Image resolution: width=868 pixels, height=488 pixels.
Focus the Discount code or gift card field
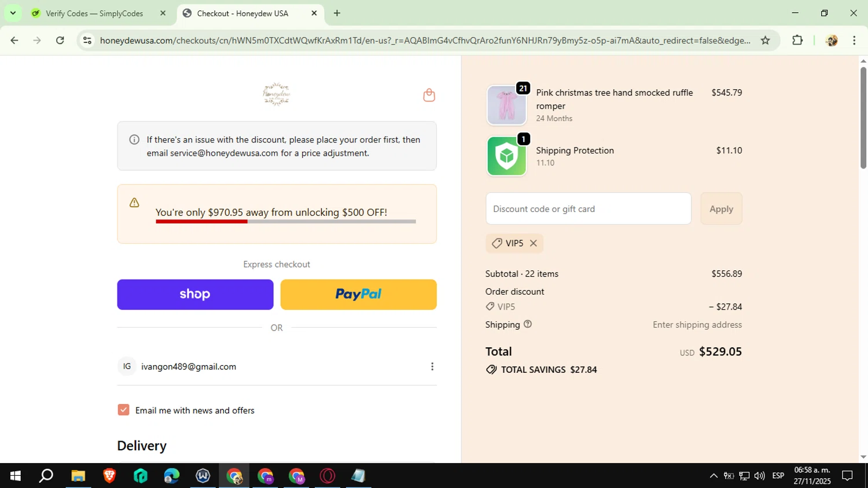click(589, 208)
